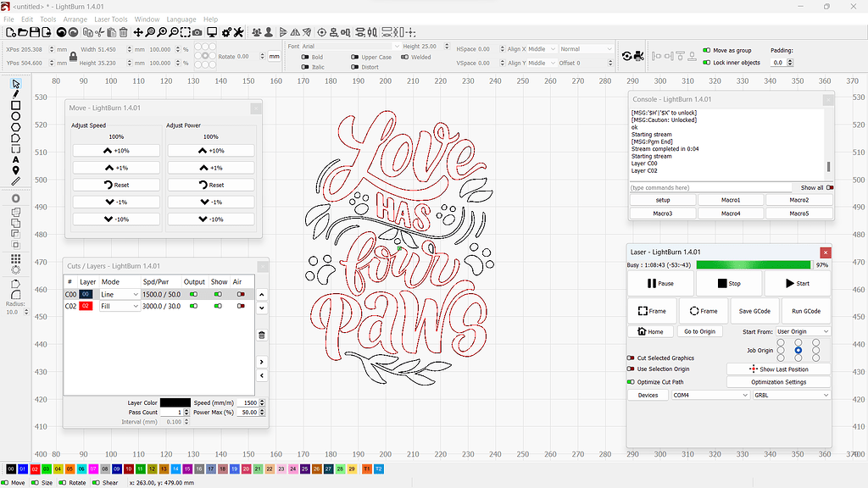Screen dimensions: 868x488
Task: Choose the Text tool in left toolbar
Action: tap(15, 159)
